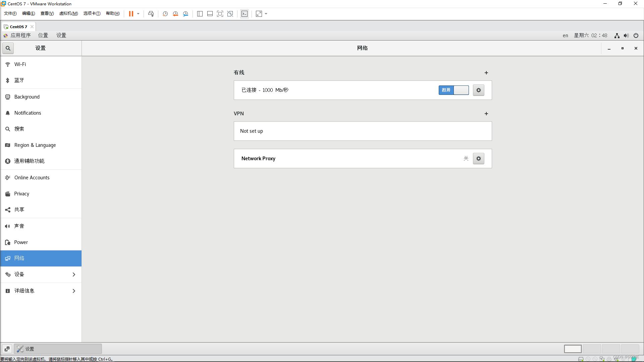This screenshot has height=362, width=644.
Task: Open the console view icon
Action: [245, 14]
